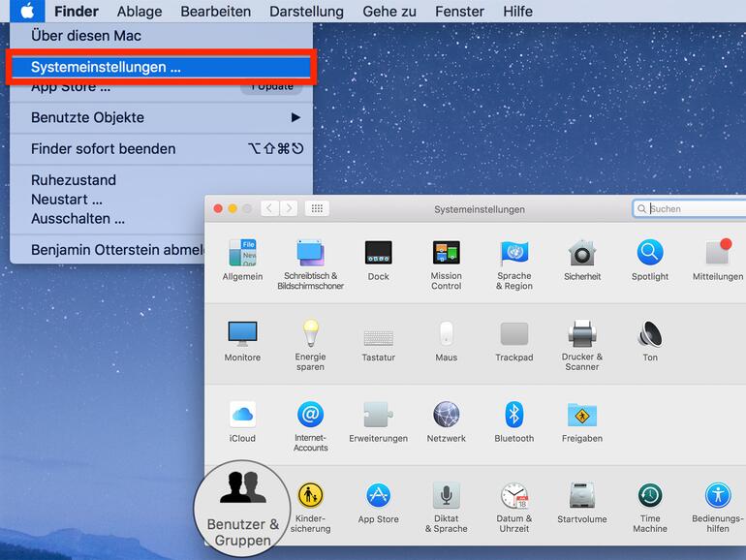Click the back arrow in Systemeinstellungen

point(269,208)
